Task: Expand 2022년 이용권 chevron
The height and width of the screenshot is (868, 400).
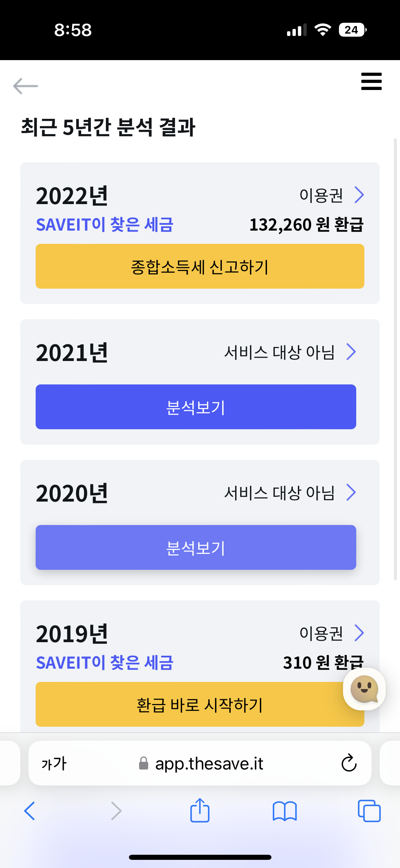Action: click(x=359, y=195)
